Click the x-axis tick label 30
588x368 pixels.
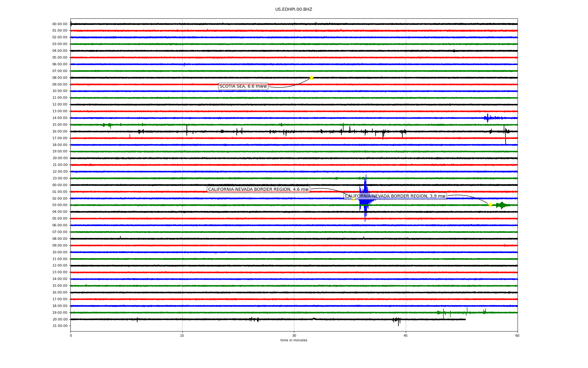294,335
